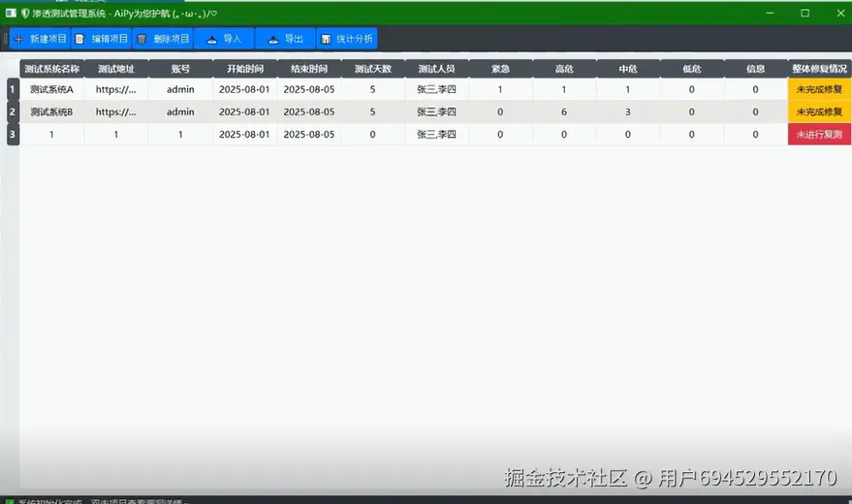Select row header 2

(13, 111)
